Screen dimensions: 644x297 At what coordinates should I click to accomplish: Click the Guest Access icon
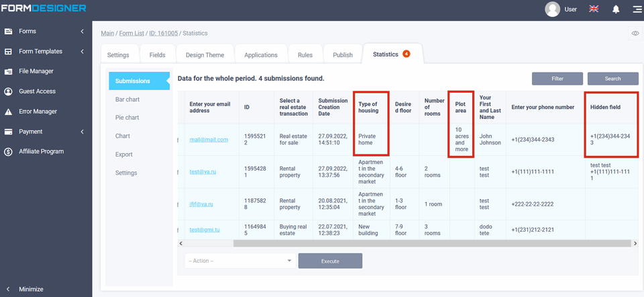coord(9,91)
